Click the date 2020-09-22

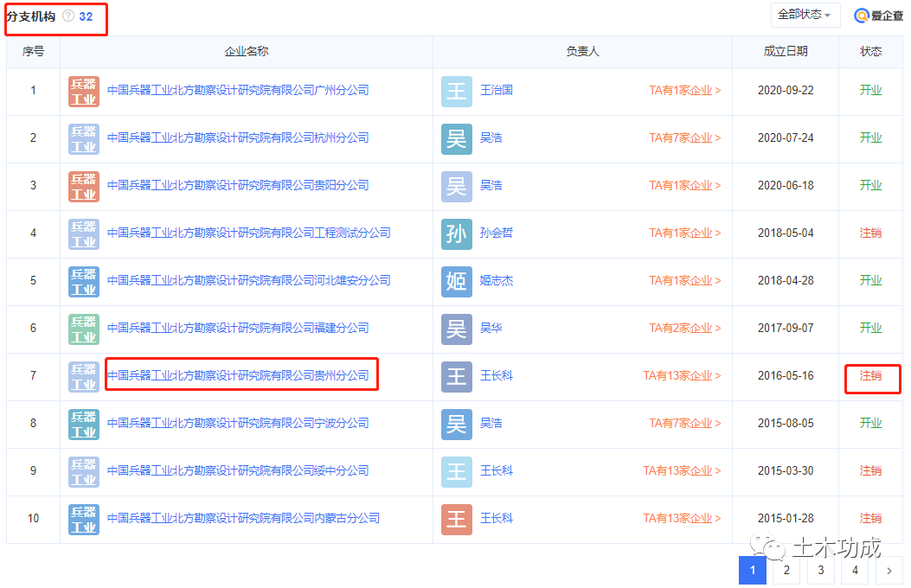click(x=786, y=90)
